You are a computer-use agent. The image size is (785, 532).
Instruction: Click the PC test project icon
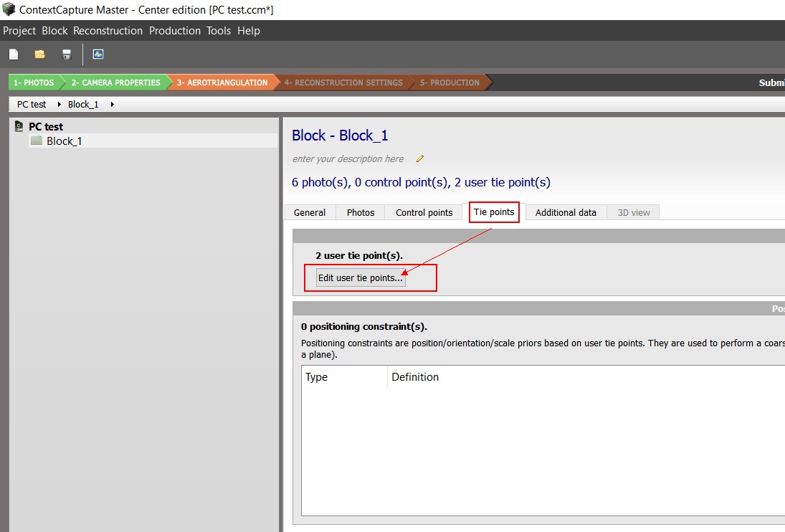tap(19, 126)
